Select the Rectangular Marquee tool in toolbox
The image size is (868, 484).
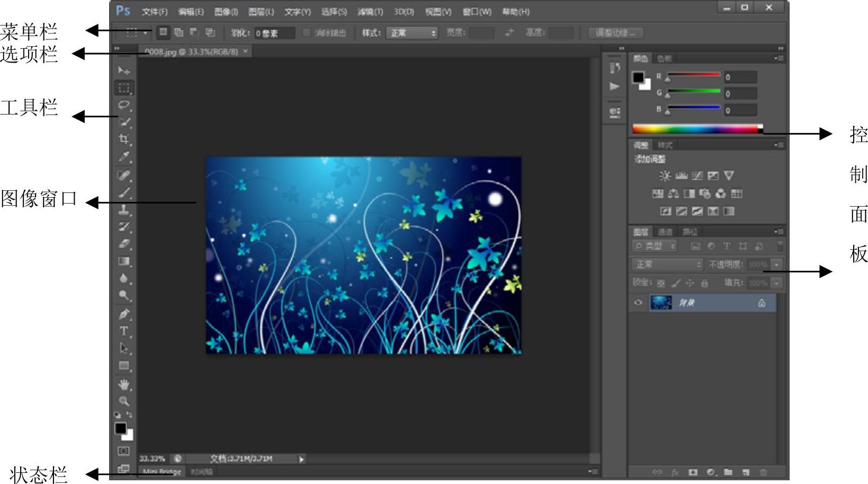coord(124,88)
